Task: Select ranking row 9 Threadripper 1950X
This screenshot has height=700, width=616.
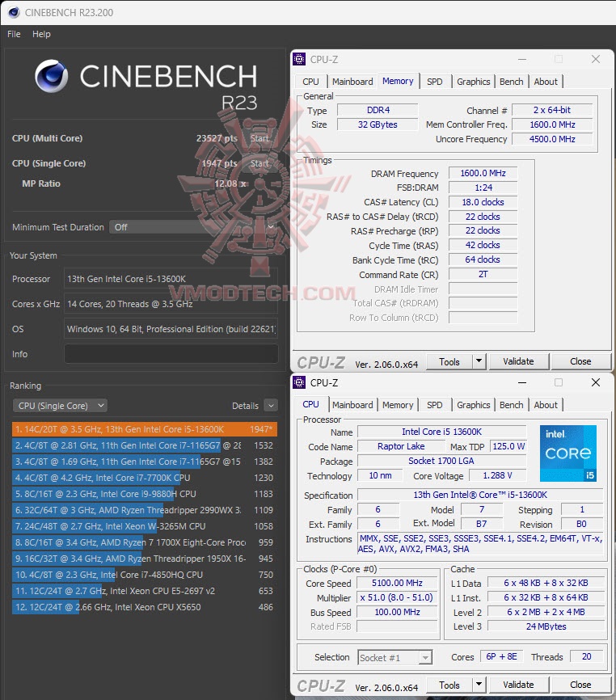Action: coord(145,559)
